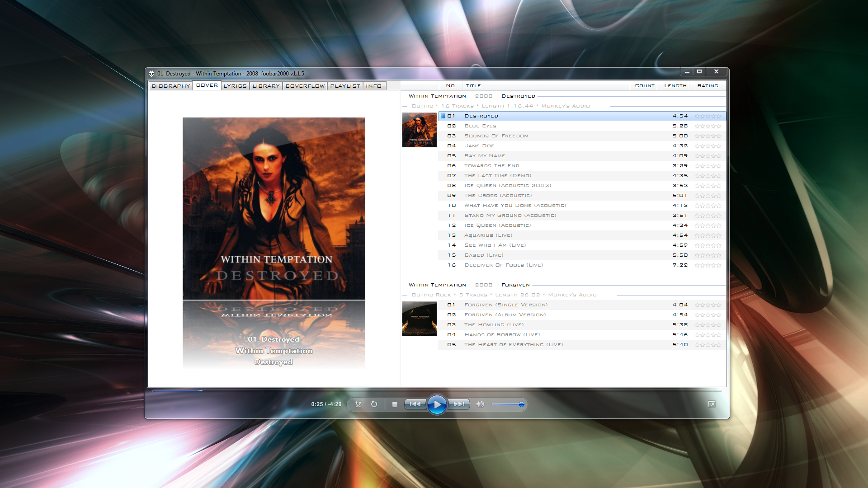
Task: Select track 01 Destroyed
Action: tap(582, 116)
